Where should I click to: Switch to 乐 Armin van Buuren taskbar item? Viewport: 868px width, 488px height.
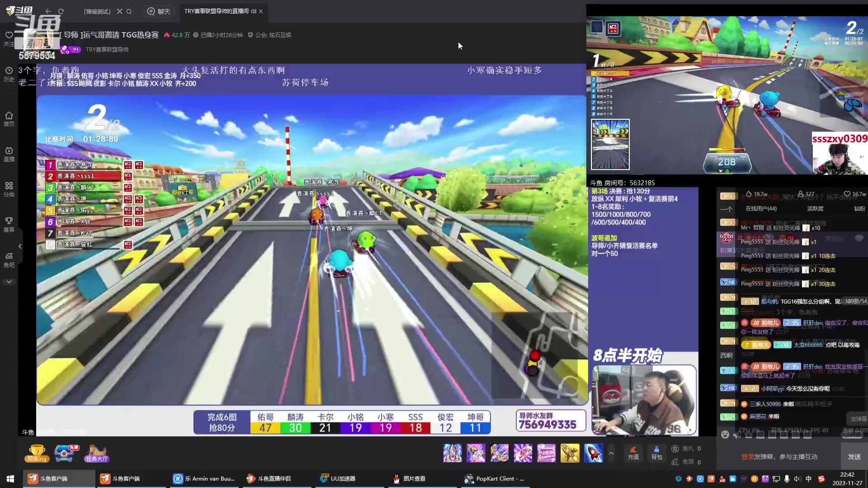(204, 479)
